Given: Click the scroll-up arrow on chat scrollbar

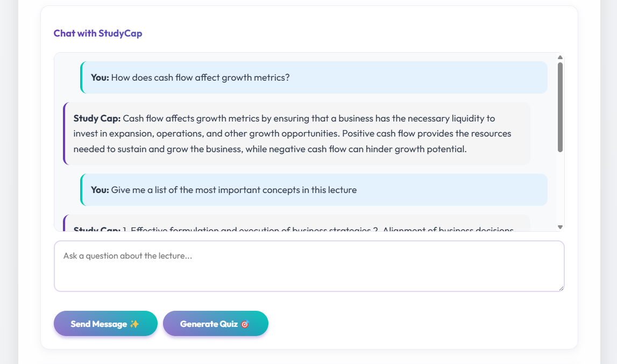Looking at the screenshot, I should point(560,56).
